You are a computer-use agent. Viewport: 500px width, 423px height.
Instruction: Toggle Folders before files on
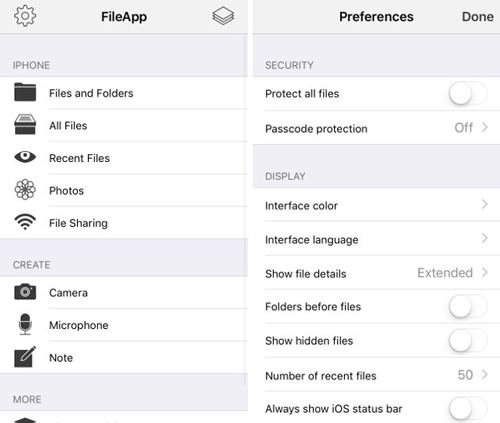[x=468, y=306]
